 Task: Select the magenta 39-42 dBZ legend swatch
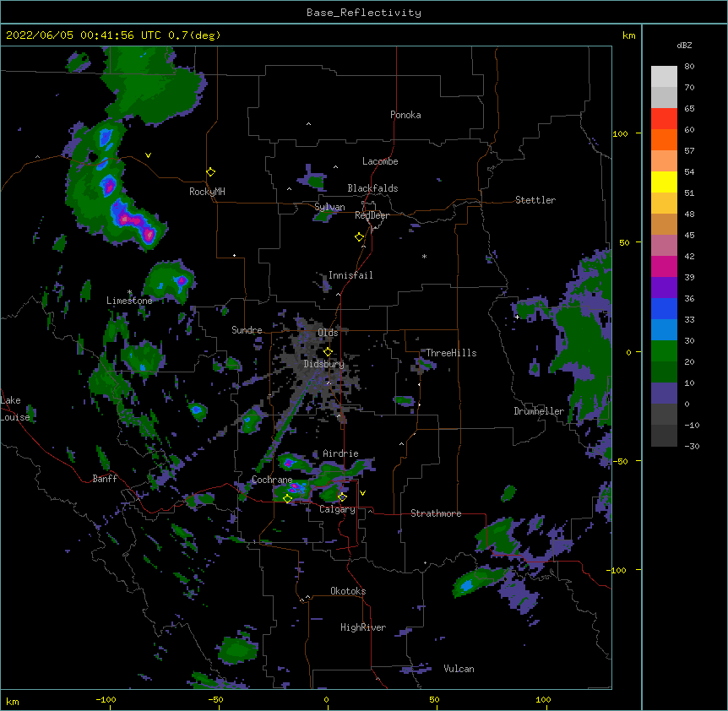(x=664, y=266)
